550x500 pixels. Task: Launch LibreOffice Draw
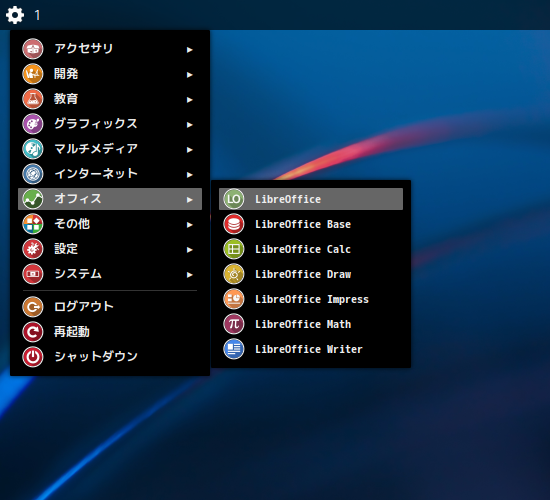pyautogui.click(x=311, y=274)
